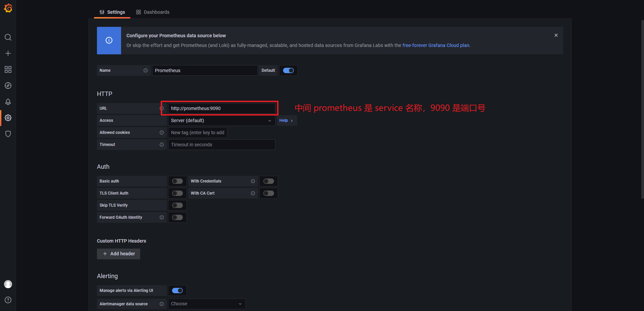Enable the With CA Cert switch
The height and width of the screenshot is (311, 644).
coord(269,193)
